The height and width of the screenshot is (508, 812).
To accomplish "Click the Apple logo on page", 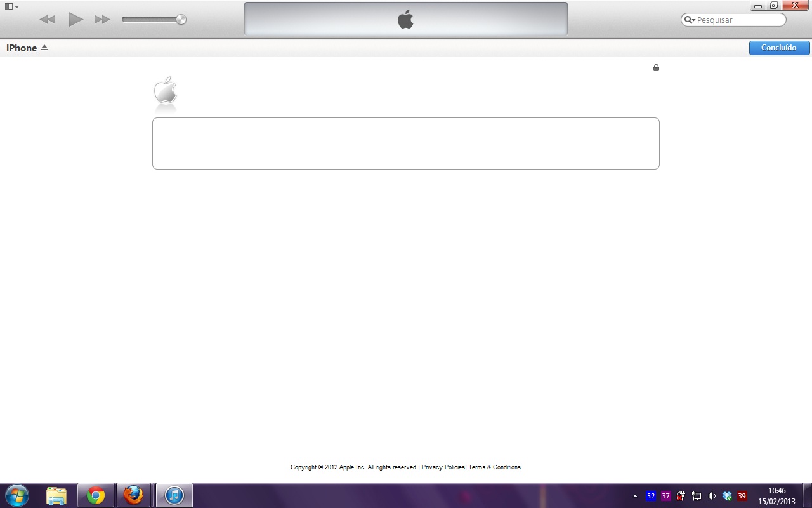I will 166,91.
